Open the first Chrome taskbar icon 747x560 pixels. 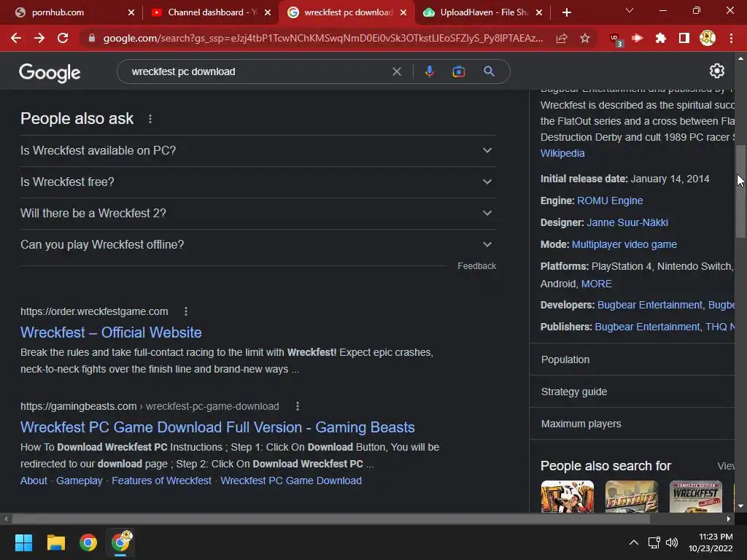click(x=88, y=542)
